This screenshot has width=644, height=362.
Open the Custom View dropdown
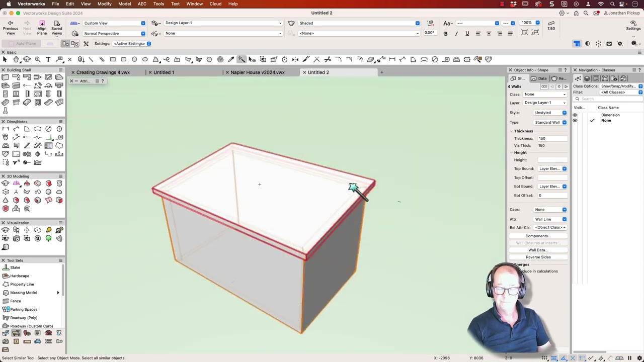click(x=114, y=23)
